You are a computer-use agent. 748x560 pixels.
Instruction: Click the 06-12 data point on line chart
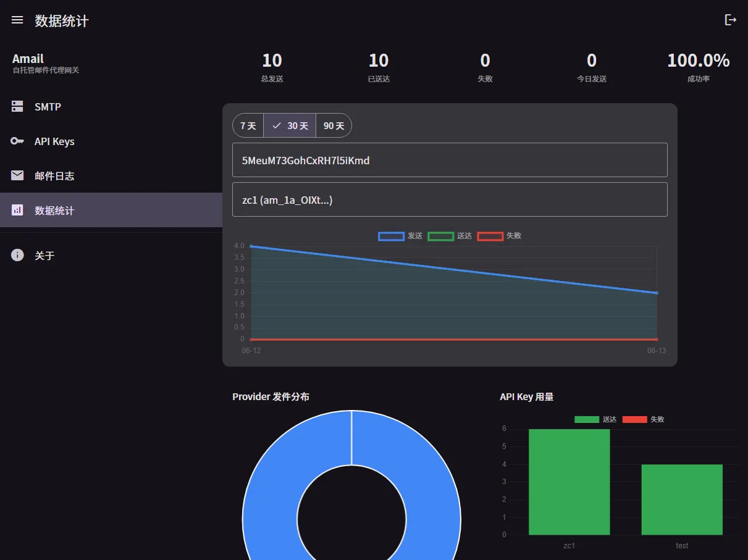251,246
